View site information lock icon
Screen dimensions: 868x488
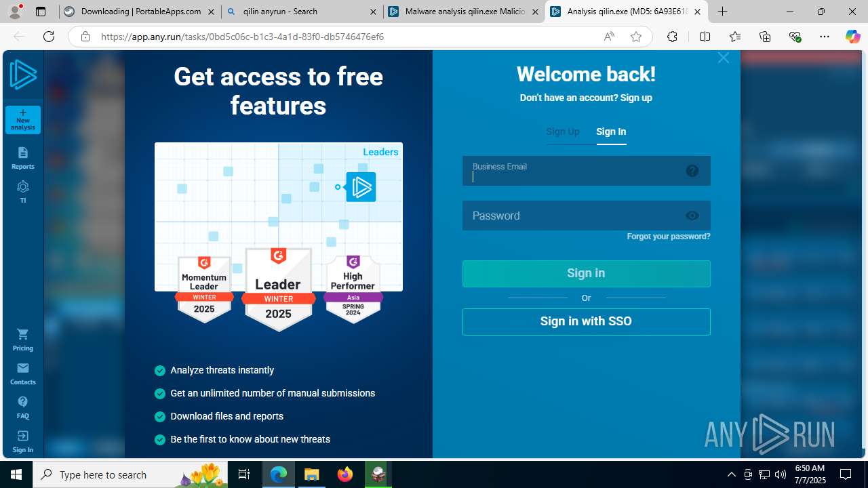[x=85, y=37]
